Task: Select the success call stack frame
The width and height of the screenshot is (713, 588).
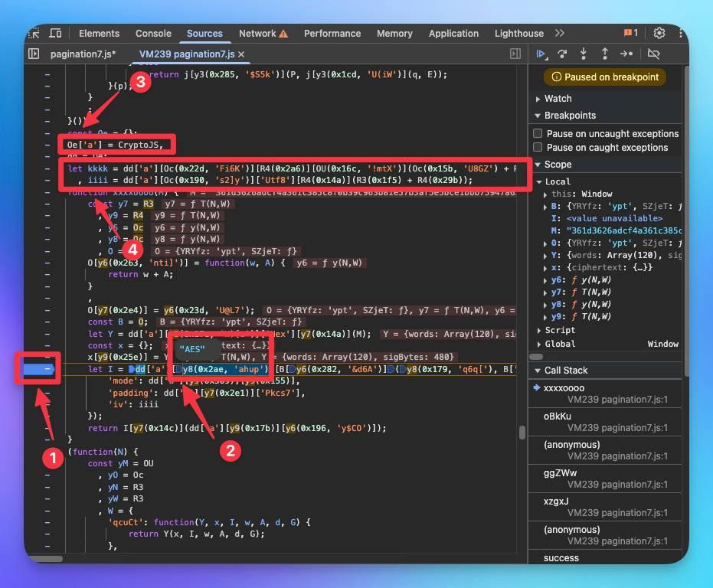Action: 606,558
